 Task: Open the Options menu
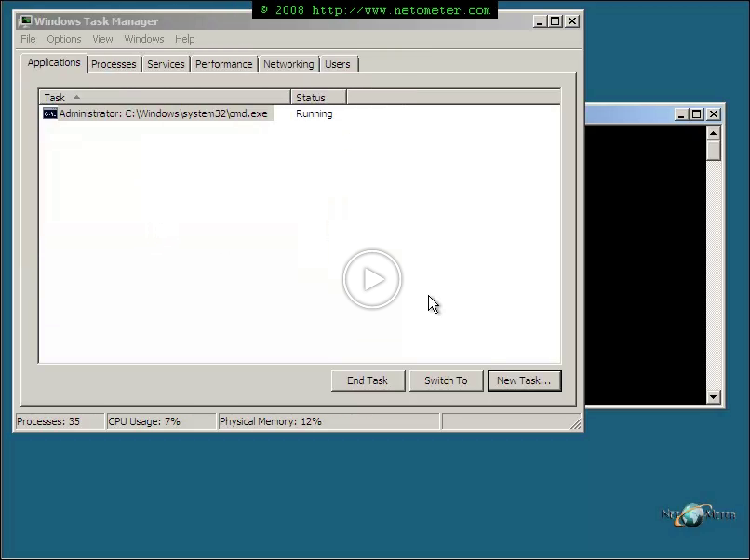click(64, 39)
